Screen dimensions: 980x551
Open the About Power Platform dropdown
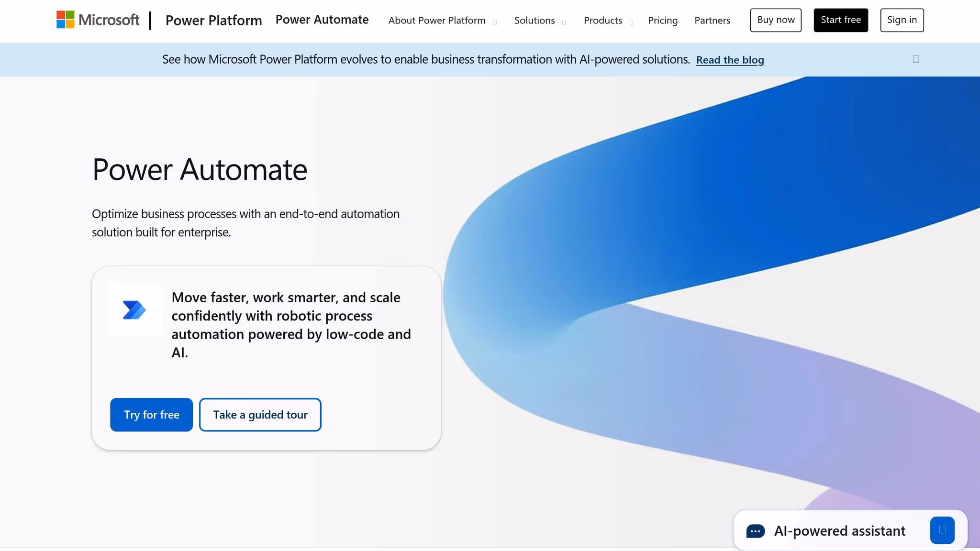coord(436,20)
